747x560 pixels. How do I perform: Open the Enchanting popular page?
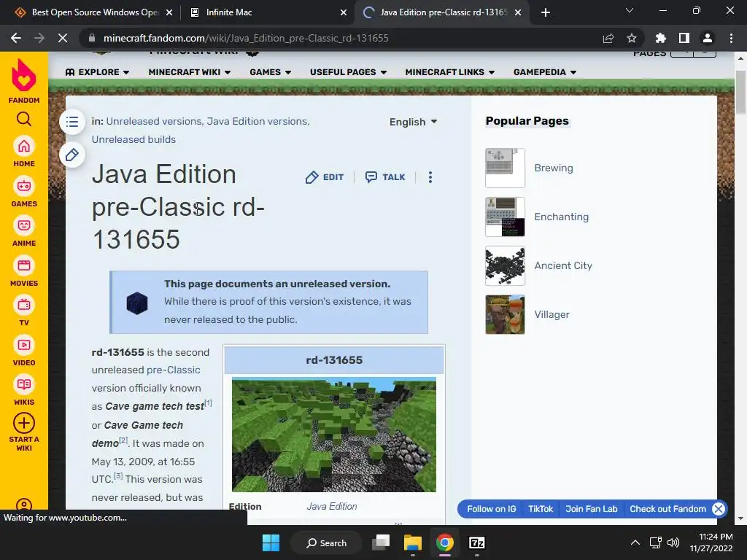coord(561,217)
